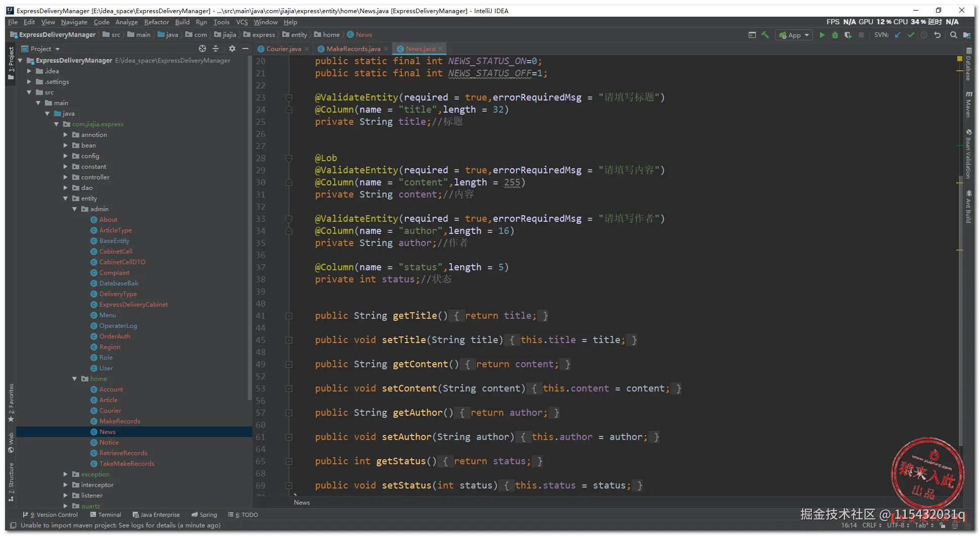This screenshot has height=536, width=980.
Task: Expand the folded getTitle() method
Action: click(x=289, y=316)
